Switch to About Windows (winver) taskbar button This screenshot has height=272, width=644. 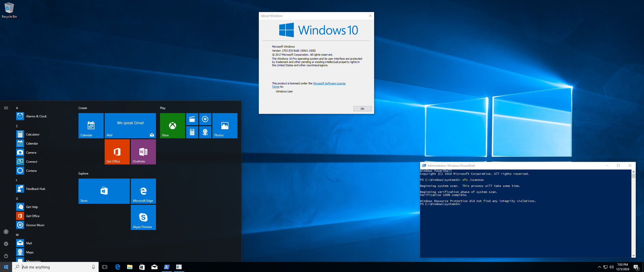pyautogui.click(x=179, y=267)
